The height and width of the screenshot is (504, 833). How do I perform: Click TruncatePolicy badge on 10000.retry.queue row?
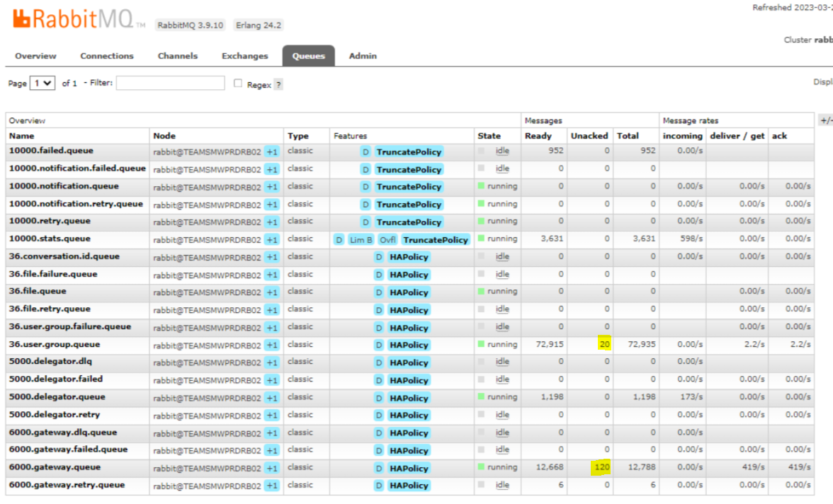pos(409,222)
